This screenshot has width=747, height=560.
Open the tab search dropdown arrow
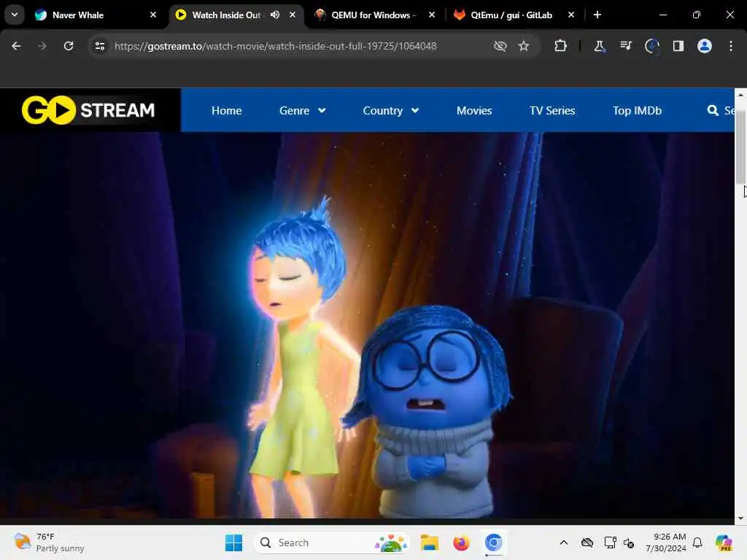15,15
